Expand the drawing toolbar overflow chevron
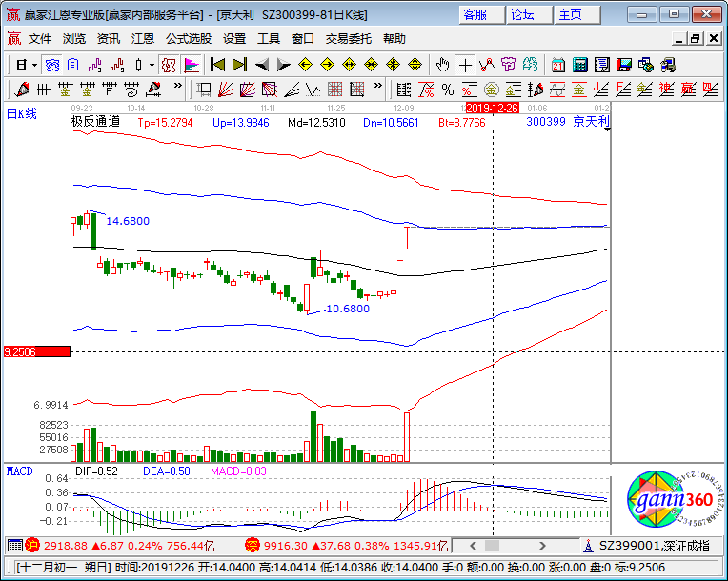728x581 pixels. pos(178,86)
